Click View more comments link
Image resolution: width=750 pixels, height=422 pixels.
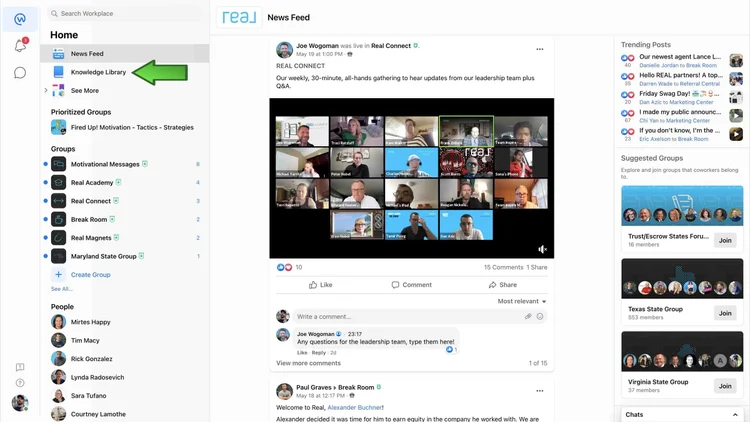tap(308, 363)
